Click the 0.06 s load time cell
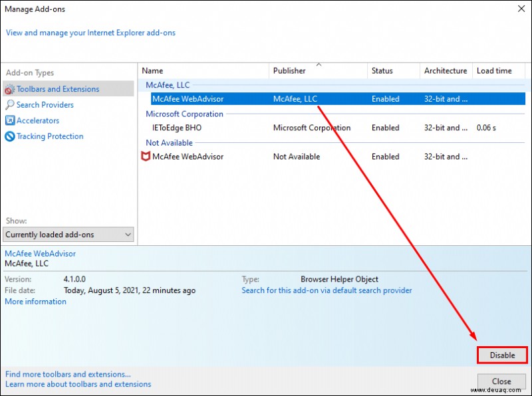This screenshot has width=532, height=396. (x=486, y=128)
